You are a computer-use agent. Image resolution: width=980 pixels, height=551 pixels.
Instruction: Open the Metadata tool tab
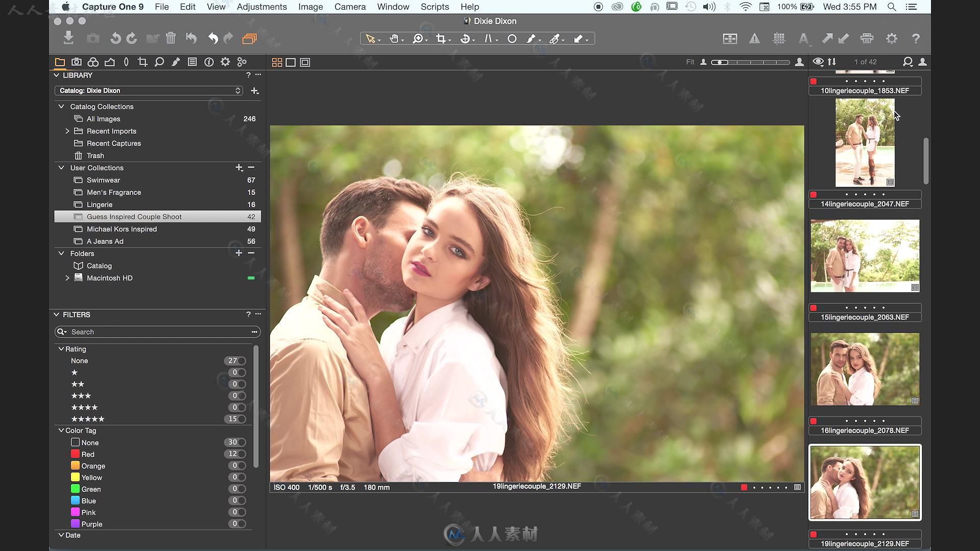coord(209,62)
